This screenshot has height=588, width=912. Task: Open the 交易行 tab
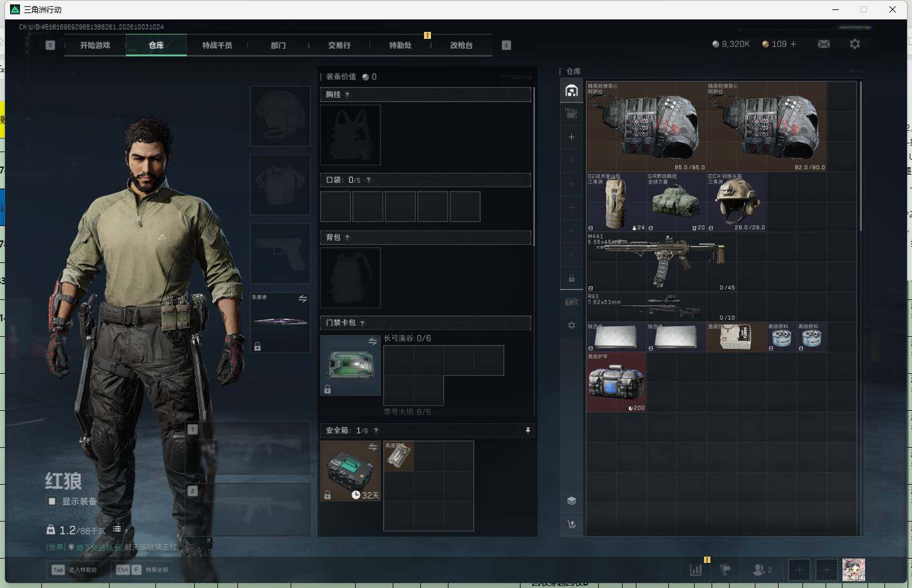coord(339,45)
